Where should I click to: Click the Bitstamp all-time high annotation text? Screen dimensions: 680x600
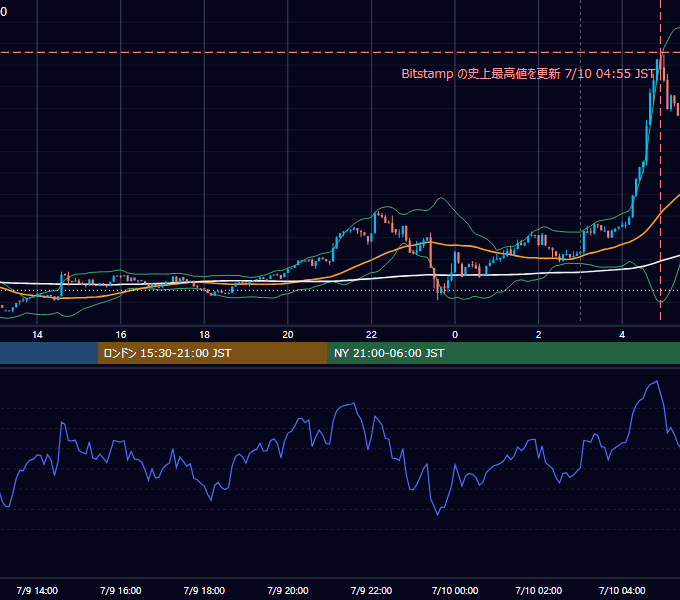[528, 74]
